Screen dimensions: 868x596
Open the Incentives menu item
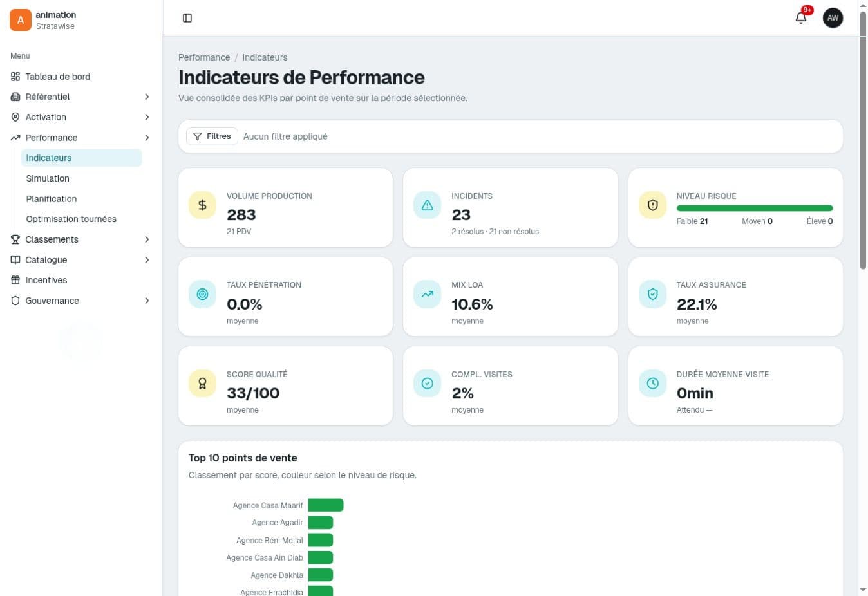[x=81, y=280]
